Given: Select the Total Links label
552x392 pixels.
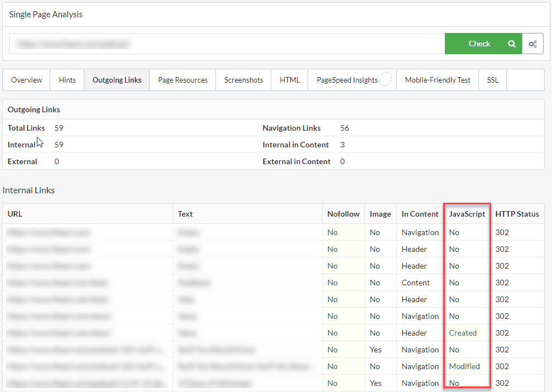Looking at the screenshot, I should pyautogui.click(x=26, y=128).
